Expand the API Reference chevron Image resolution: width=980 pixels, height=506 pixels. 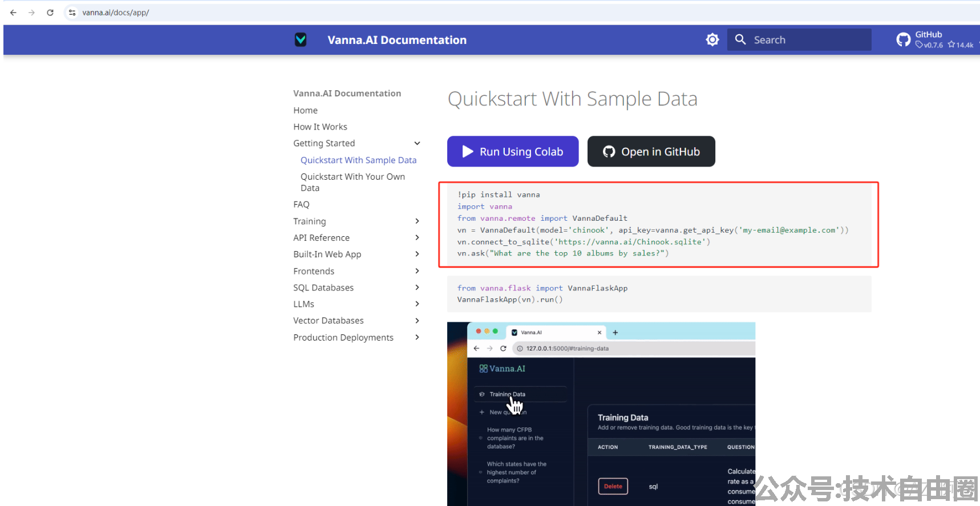pyautogui.click(x=417, y=238)
